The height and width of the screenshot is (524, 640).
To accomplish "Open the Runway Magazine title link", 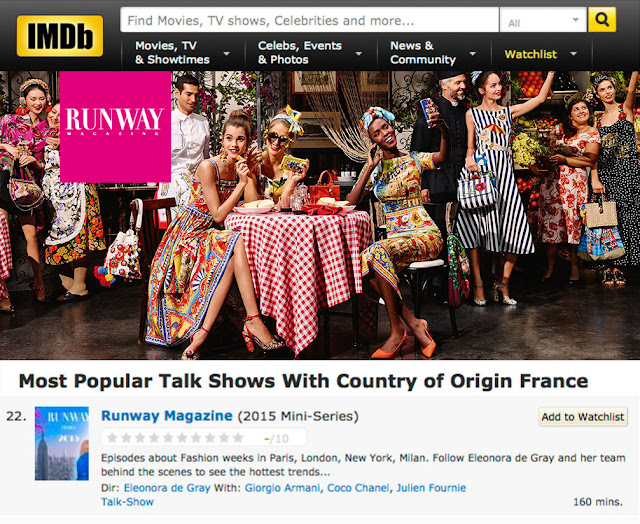I will tap(167, 416).
